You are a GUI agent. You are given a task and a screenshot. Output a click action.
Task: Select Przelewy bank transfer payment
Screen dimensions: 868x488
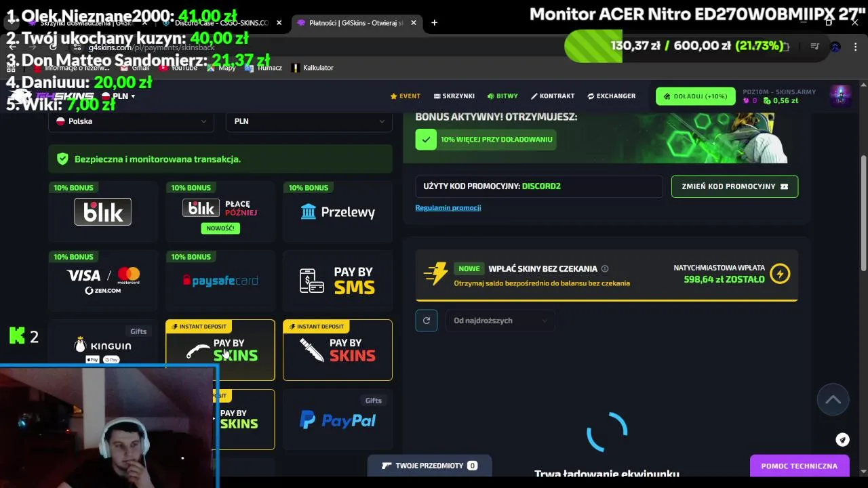point(338,211)
